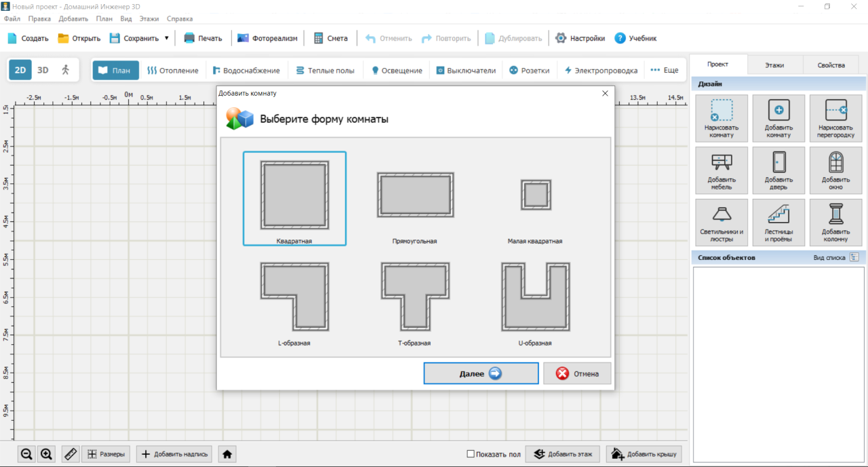868x467 pixels.
Task: Open the Этажи tab in right panel
Action: (x=774, y=65)
